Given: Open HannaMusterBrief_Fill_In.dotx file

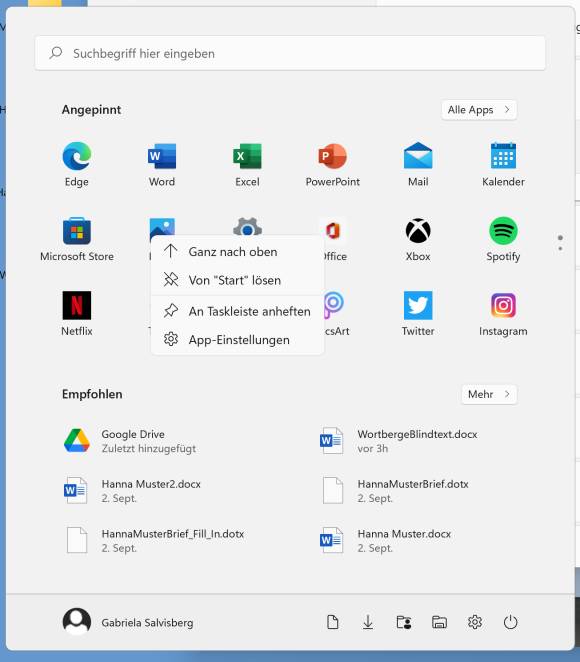Looking at the screenshot, I should point(154,540).
